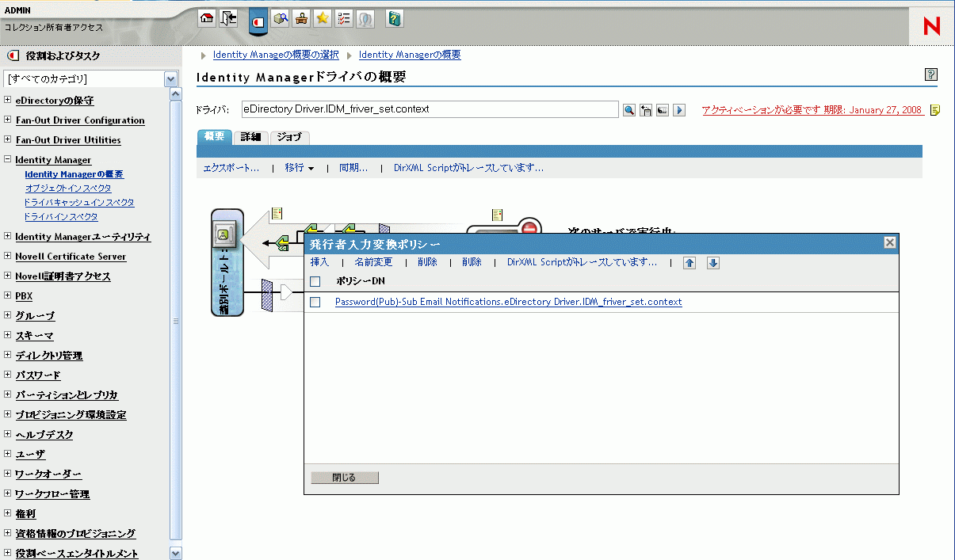This screenshot has height=560, width=955.
Task: Close the policy dialog with X button
Action: [x=889, y=243]
